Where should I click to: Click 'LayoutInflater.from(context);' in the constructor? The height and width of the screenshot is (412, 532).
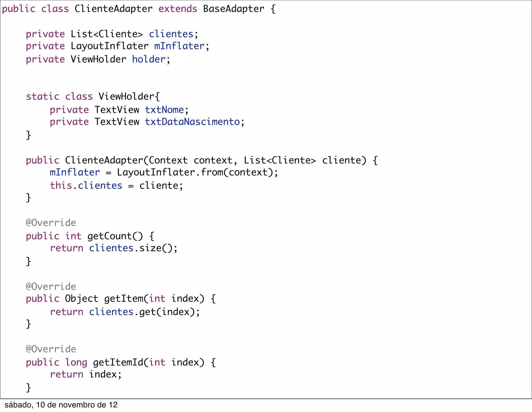point(197,172)
